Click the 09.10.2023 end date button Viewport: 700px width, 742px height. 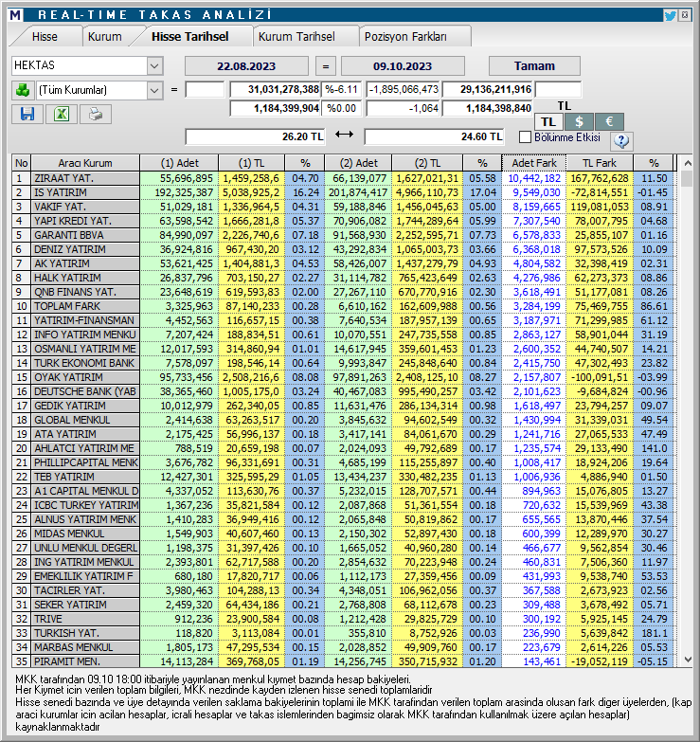403,65
